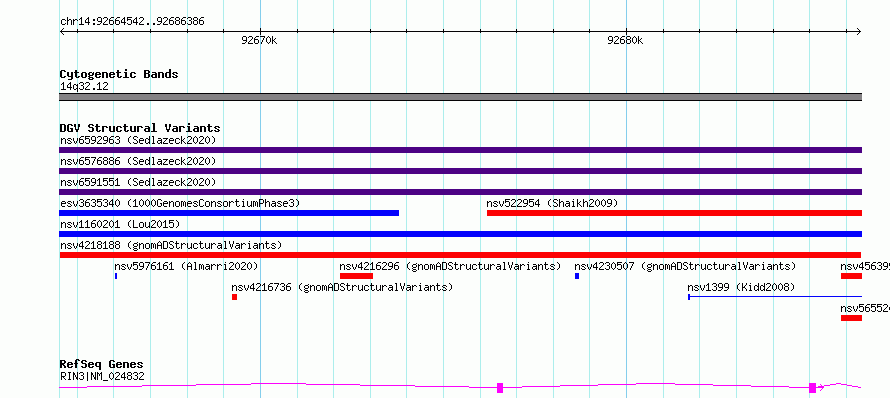The height and width of the screenshot is (398, 890).
Task: Click the 92680k ruler tick label
Action: point(625,40)
